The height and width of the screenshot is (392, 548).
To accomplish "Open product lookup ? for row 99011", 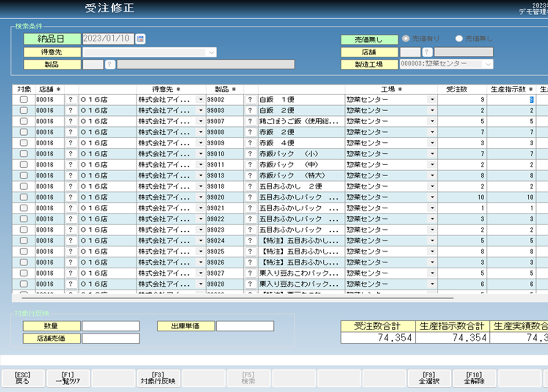I will pos(250,165).
